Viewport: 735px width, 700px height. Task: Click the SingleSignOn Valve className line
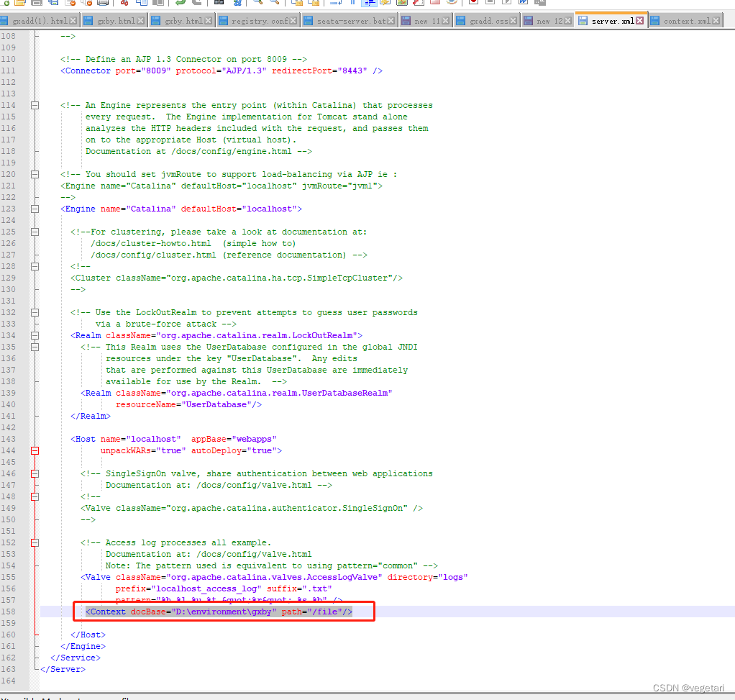pyautogui.click(x=251, y=508)
